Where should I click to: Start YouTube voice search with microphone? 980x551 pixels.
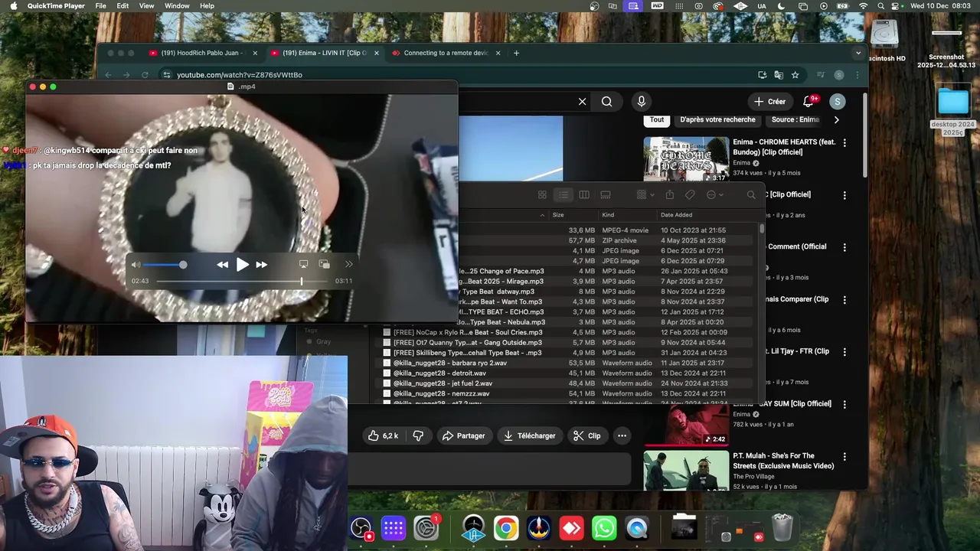(642, 101)
